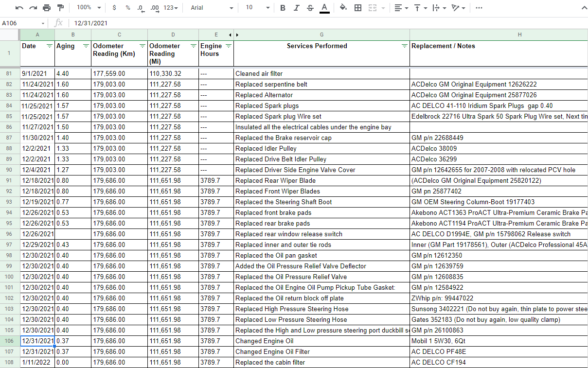Select 'Replaced the cabin filter' cell
This screenshot has width=588, height=368.
321,362
